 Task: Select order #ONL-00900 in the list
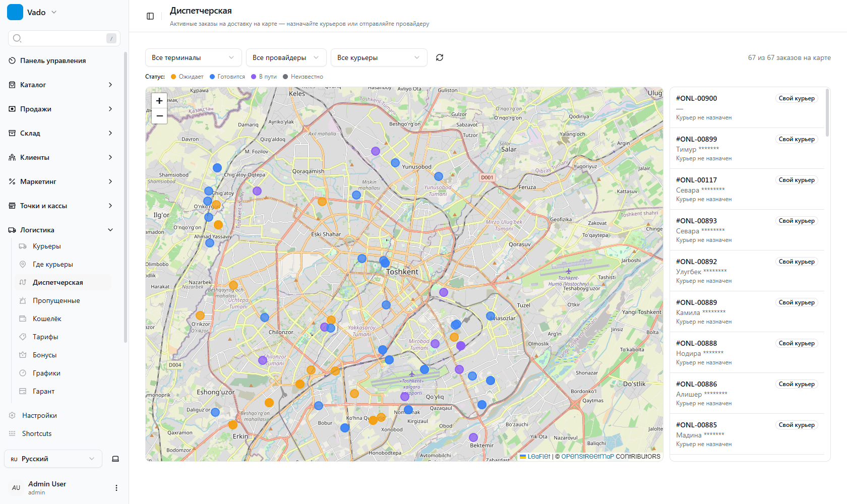(x=747, y=107)
